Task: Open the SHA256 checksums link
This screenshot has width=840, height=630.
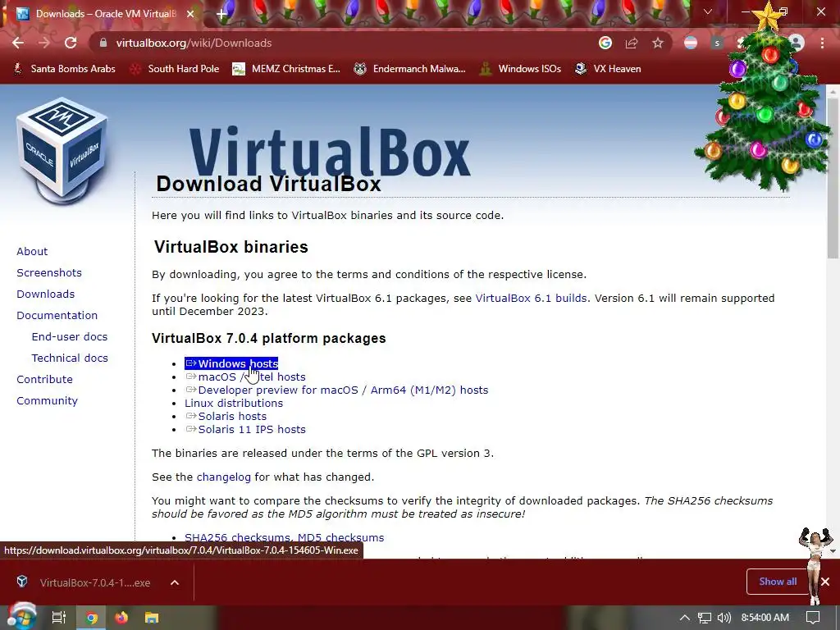Action: pyautogui.click(x=239, y=537)
